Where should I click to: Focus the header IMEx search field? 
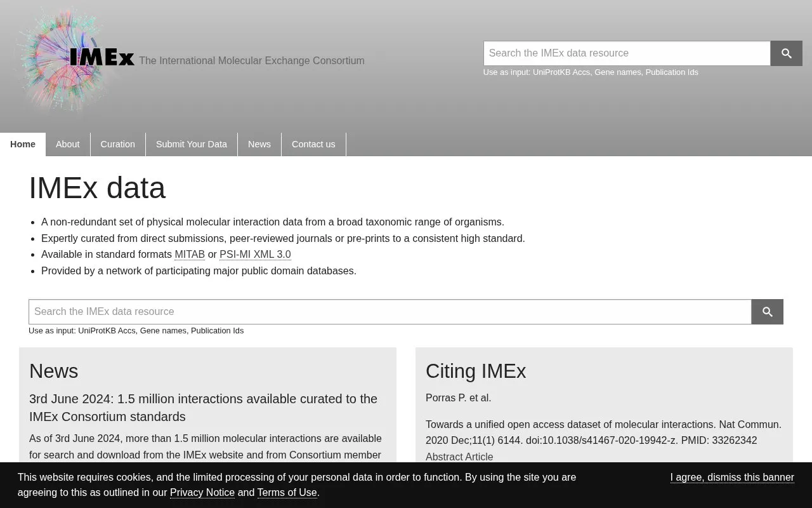point(627,53)
